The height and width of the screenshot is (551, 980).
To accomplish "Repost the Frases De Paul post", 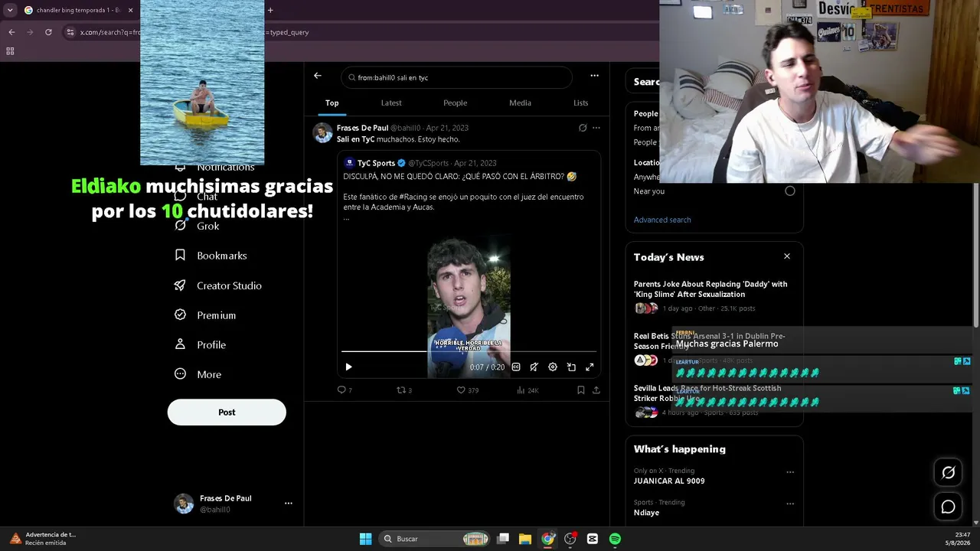I will point(403,390).
